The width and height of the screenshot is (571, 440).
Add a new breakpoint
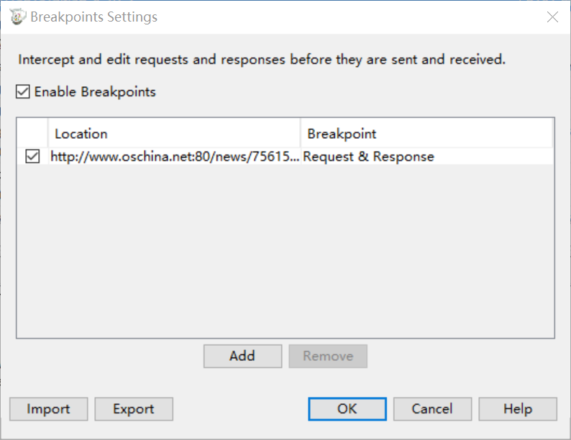[x=243, y=356]
